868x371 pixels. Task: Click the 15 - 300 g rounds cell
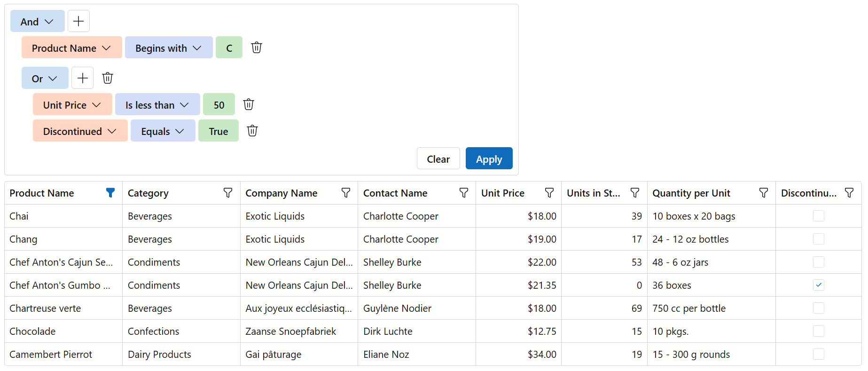[712, 354]
